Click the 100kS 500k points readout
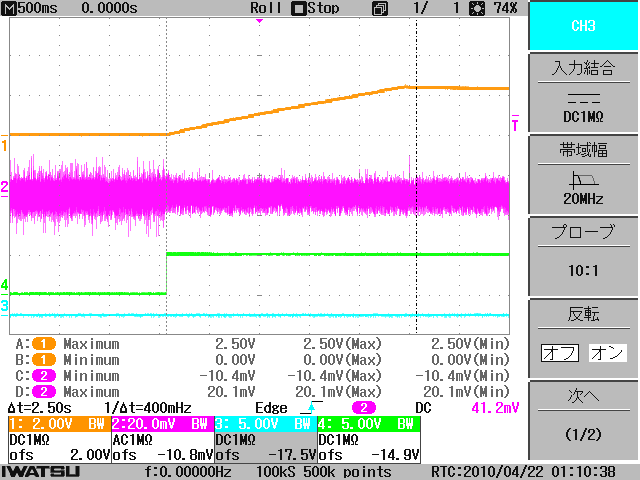640x480 pixels. 324,471
